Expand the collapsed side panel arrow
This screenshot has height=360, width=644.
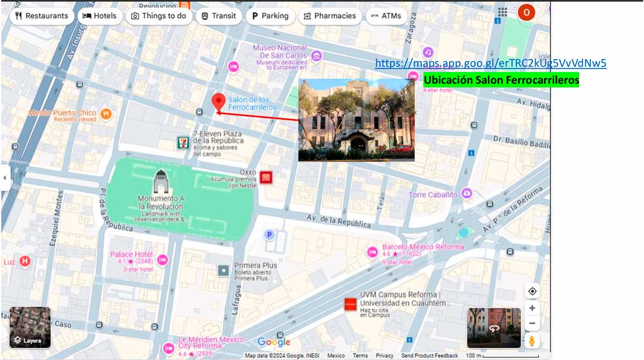pyautogui.click(x=5, y=178)
